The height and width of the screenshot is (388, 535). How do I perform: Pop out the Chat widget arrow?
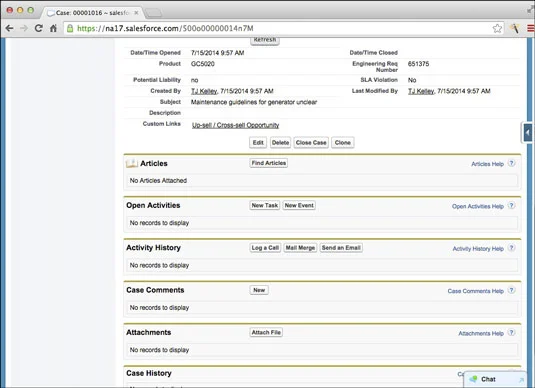click(x=521, y=379)
